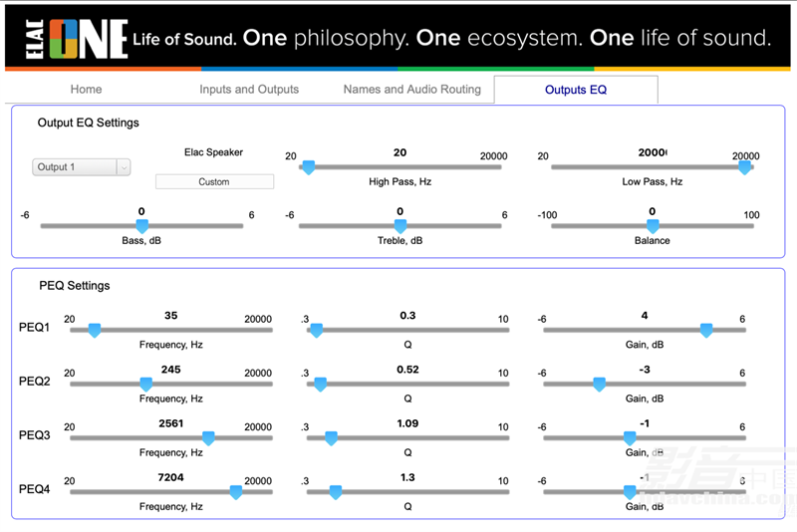Click PEQ1 Frequency slider handle
The width and height of the screenshot is (797, 532).
tap(95, 331)
